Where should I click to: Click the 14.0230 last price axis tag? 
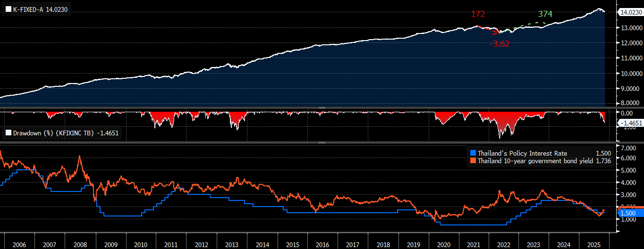coord(631,12)
